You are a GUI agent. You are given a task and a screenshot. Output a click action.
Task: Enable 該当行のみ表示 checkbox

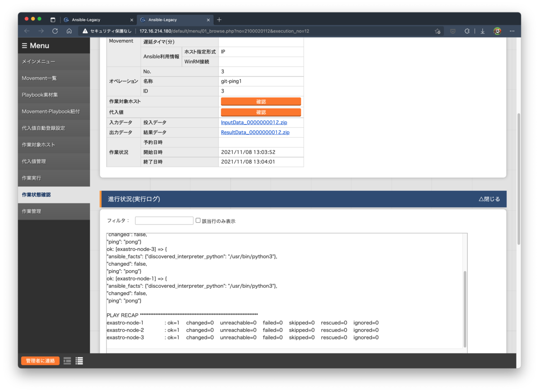click(x=198, y=220)
